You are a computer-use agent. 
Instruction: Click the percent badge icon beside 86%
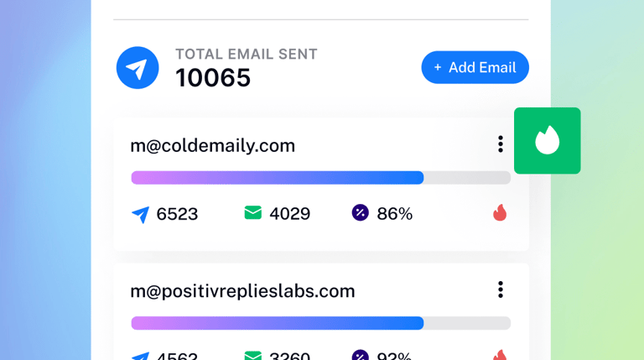click(x=361, y=212)
